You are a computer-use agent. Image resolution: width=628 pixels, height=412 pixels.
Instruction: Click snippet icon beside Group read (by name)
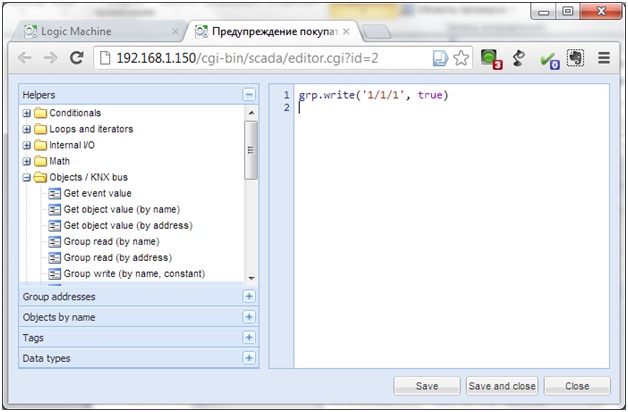54,241
